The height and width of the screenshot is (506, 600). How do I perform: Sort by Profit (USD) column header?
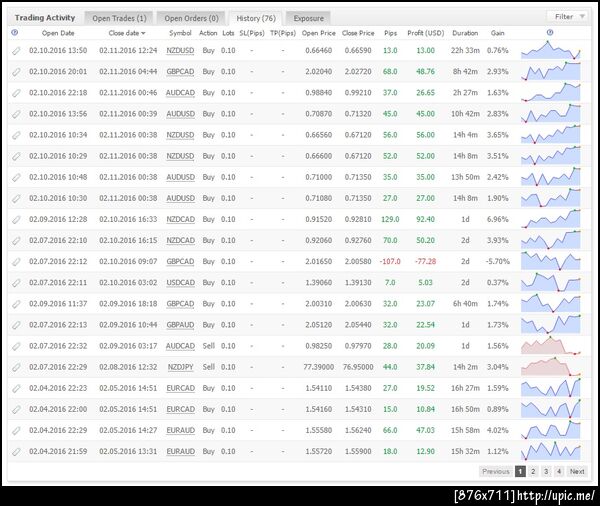426,33
